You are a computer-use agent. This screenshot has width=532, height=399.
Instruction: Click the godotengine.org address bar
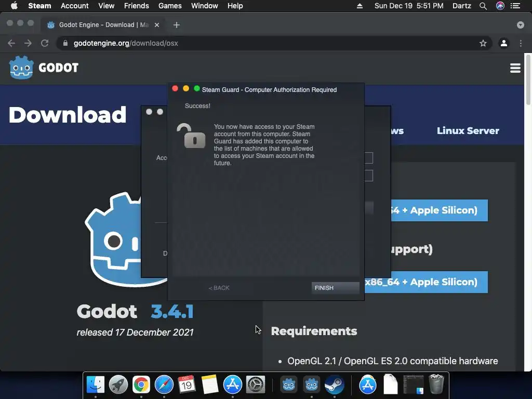pyautogui.click(x=274, y=43)
